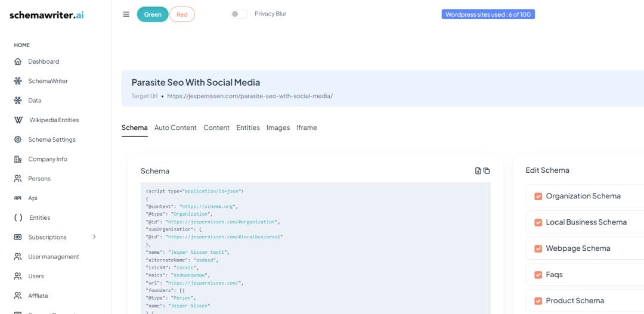Click the Schema Settings gear icon

18,139
